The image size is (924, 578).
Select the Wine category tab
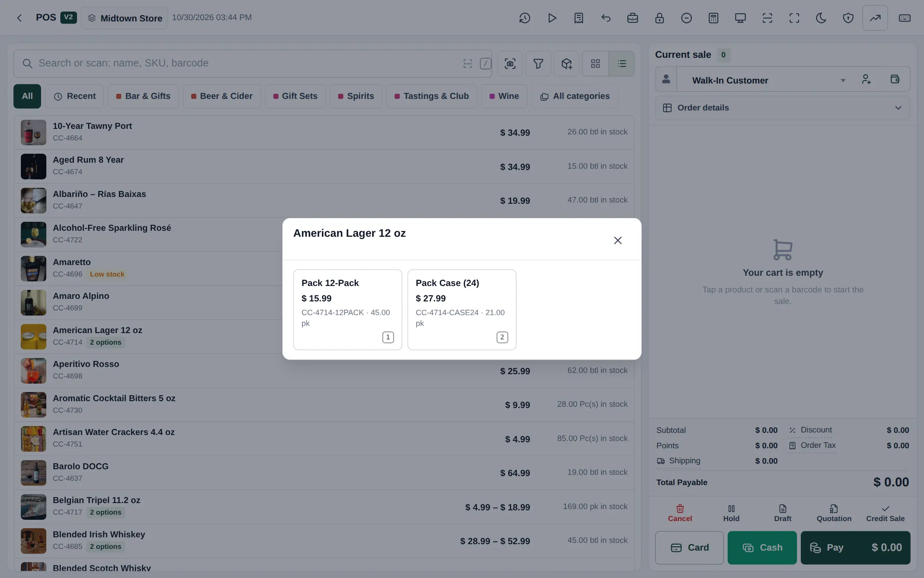click(504, 96)
